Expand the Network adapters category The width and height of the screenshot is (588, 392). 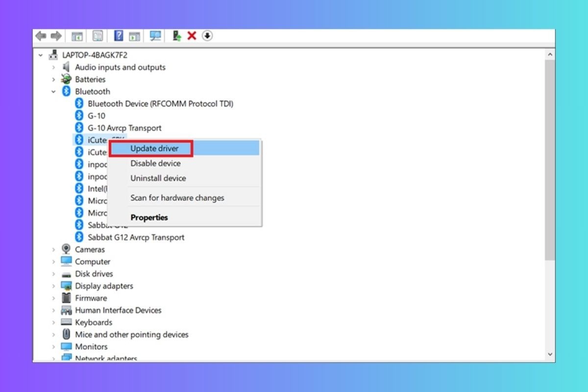coord(54,358)
